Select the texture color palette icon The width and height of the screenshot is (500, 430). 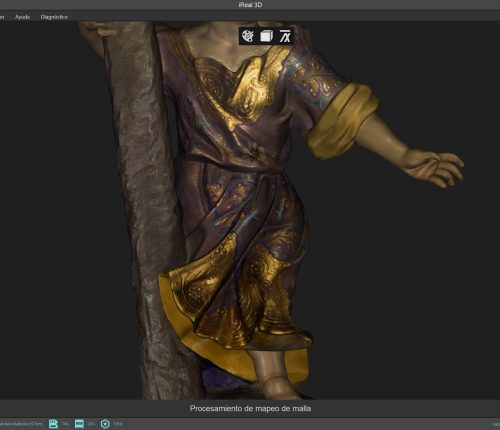248,36
